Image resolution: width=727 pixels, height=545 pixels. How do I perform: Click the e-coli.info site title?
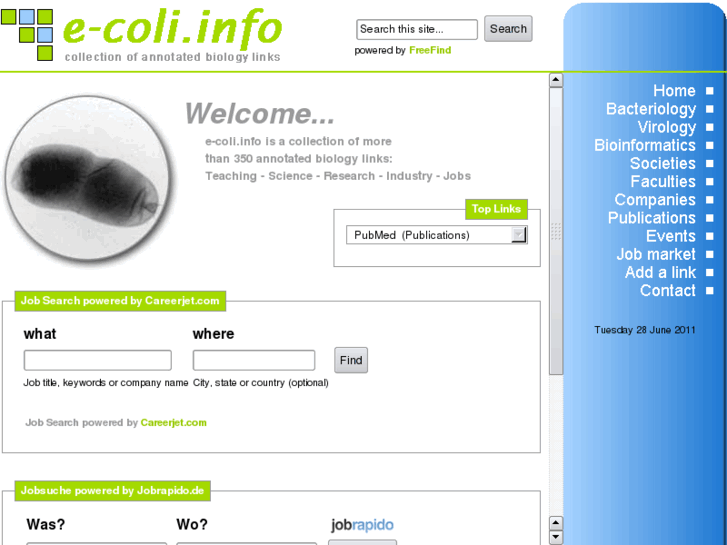pos(172,29)
